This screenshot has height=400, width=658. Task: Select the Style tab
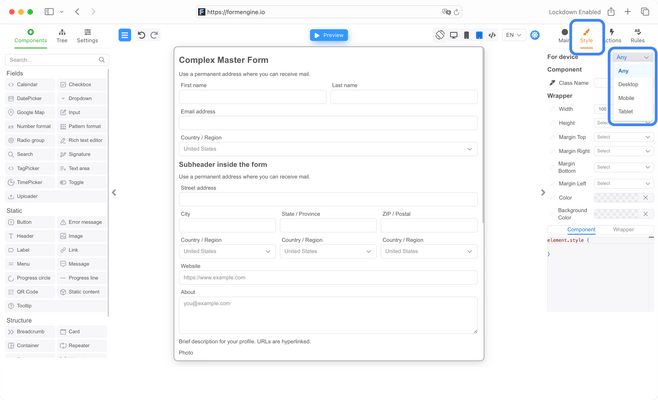[586, 37]
